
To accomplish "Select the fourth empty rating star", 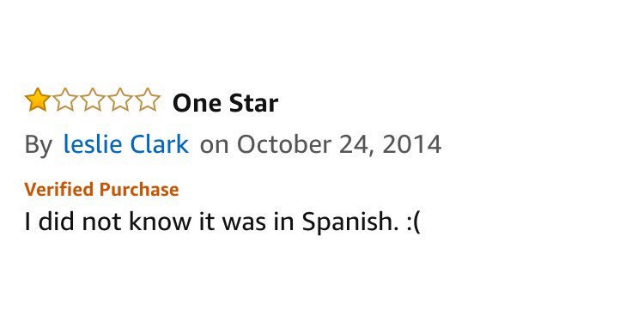I will coord(120,100).
